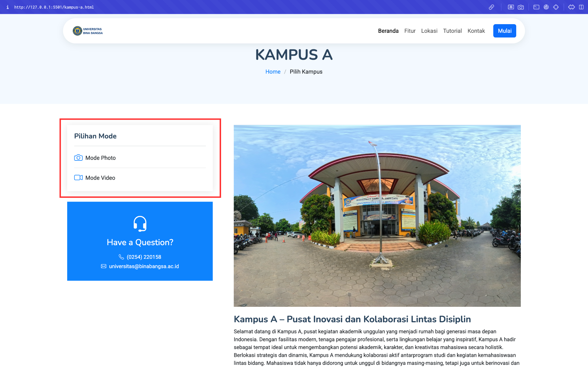Select the camera icon beside Mode Photo
588x368 pixels.
78,158
